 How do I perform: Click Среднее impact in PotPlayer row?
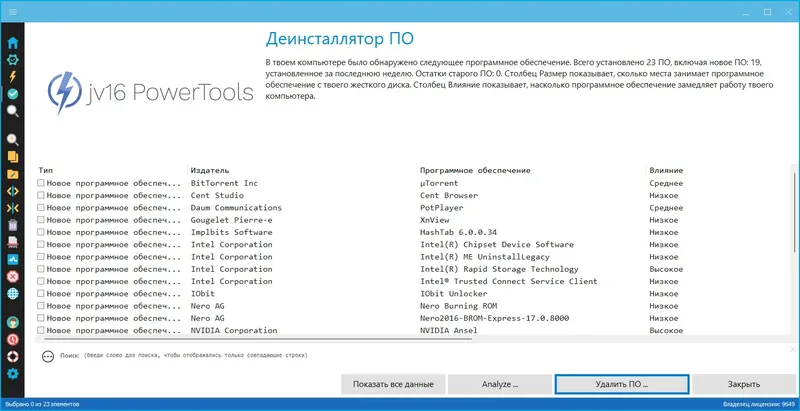pos(666,208)
